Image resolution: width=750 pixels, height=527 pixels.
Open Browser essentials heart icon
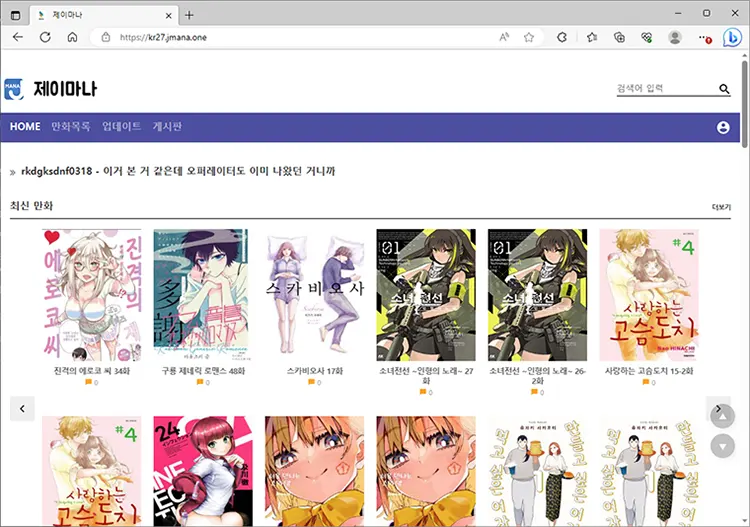[647, 37]
